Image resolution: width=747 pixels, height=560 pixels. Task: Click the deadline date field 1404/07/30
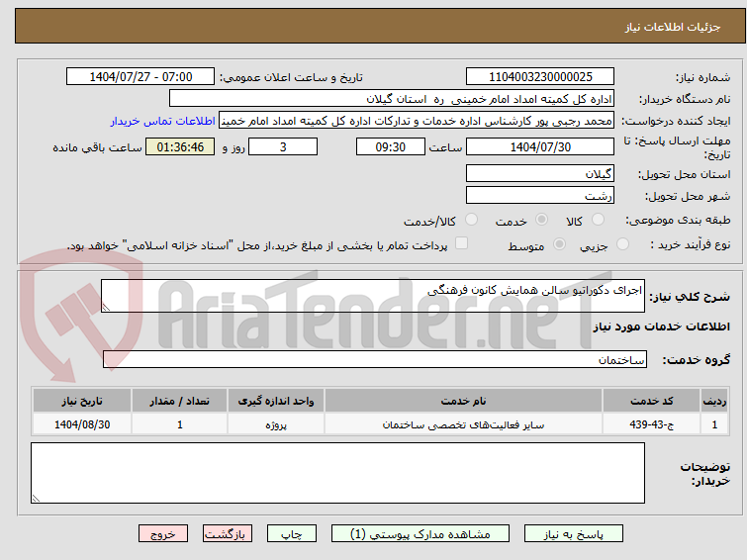coord(540,146)
